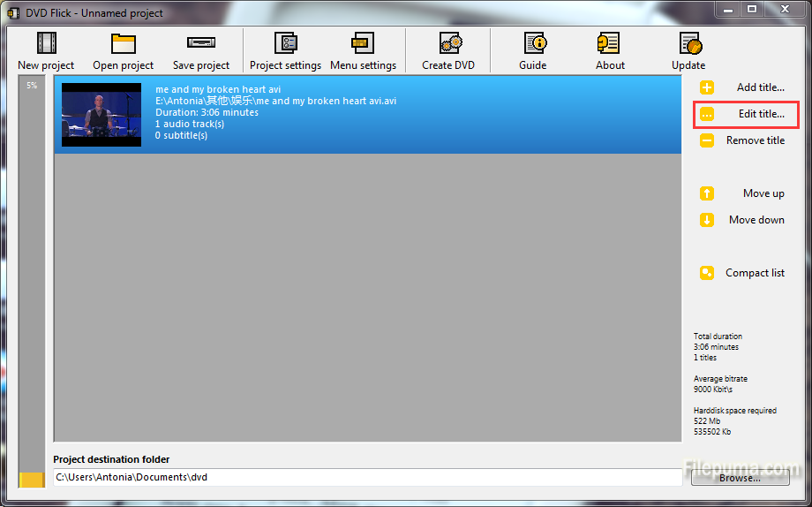This screenshot has height=507, width=812.
Task: Click the Update icon in toolbar
Action: pyautogui.click(x=688, y=43)
